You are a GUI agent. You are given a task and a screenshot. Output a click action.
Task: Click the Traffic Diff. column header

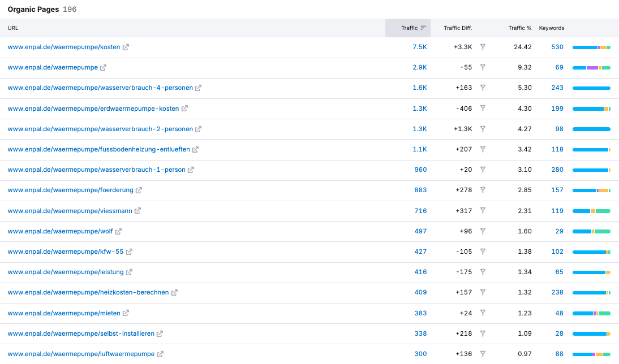458,28
